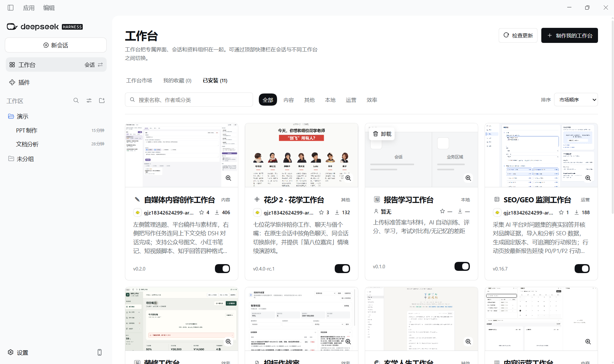Filter by 内容 category
Screen dimensions: 614x364
click(x=289, y=100)
